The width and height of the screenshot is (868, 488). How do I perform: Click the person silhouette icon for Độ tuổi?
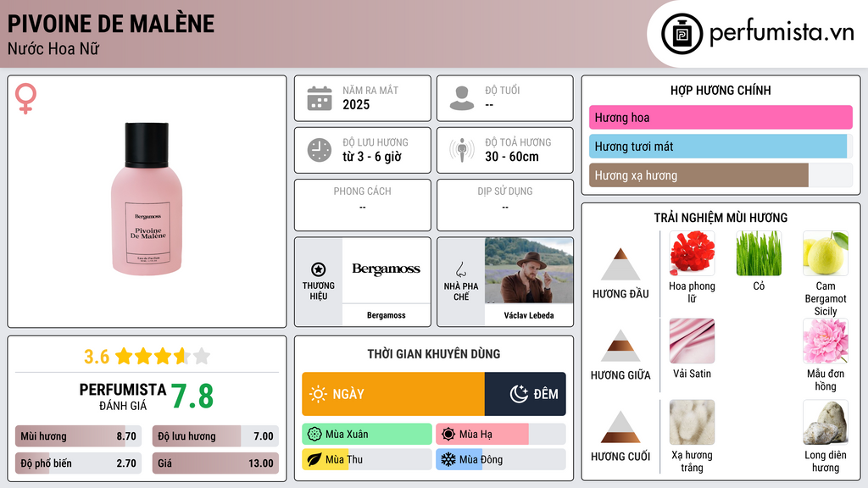click(x=462, y=98)
